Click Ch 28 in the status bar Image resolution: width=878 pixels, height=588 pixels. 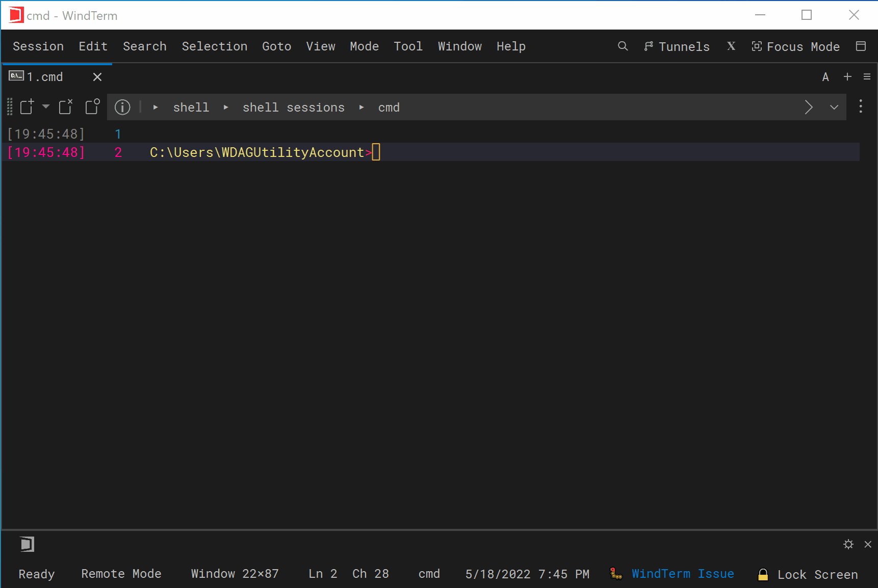[x=371, y=574]
